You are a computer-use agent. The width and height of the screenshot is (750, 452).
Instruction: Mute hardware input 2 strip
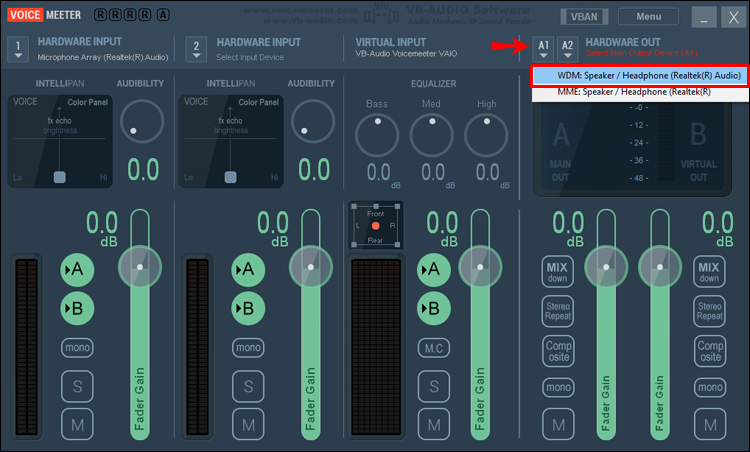click(248, 424)
